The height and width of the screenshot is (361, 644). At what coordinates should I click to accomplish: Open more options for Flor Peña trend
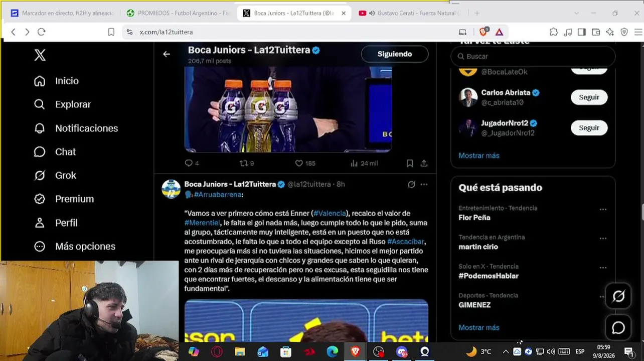[603, 209]
